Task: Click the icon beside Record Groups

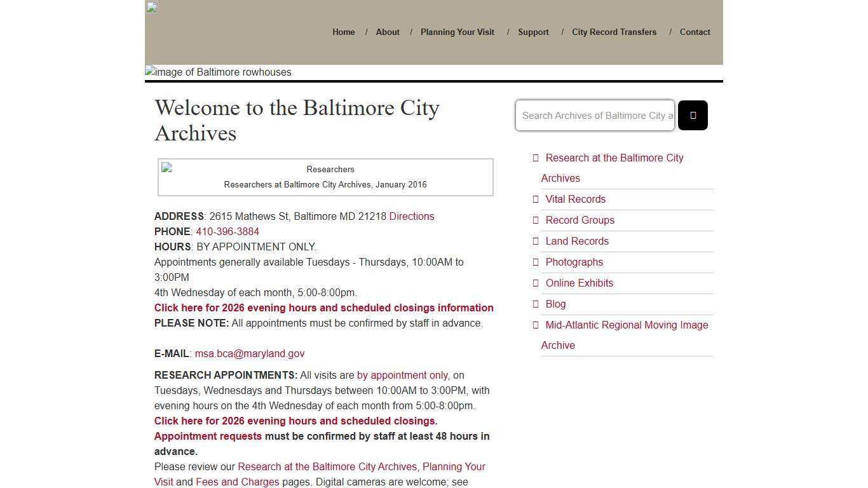Action: pos(535,220)
